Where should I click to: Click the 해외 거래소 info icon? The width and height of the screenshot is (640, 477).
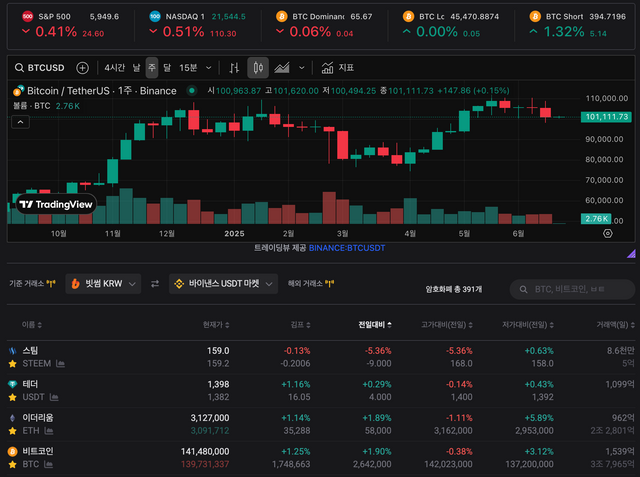(x=329, y=284)
